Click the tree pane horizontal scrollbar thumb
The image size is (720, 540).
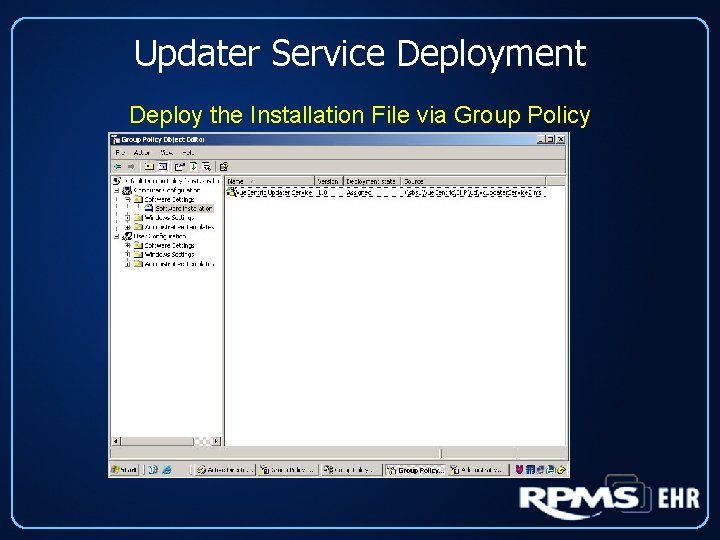(x=157, y=441)
